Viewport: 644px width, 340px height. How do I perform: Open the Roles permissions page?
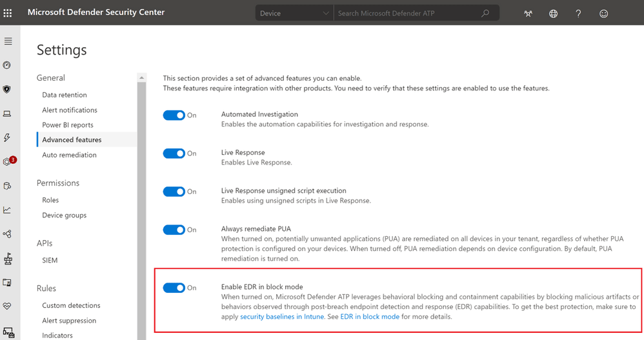pos(50,200)
